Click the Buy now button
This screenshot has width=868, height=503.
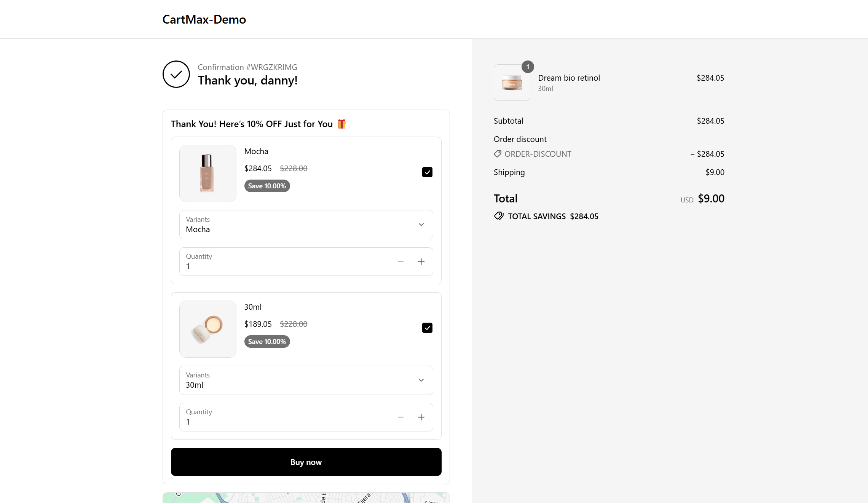pos(306,462)
